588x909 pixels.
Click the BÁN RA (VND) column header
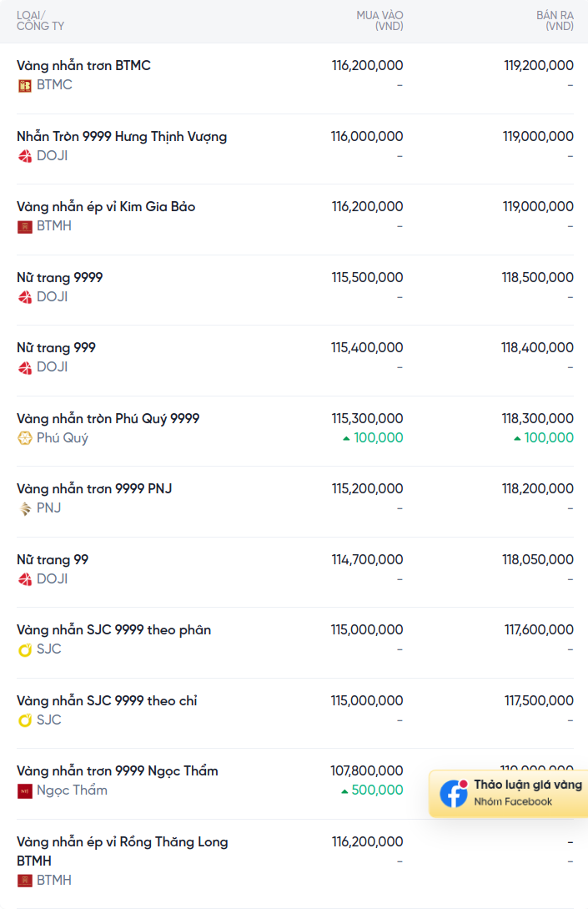[555, 21]
